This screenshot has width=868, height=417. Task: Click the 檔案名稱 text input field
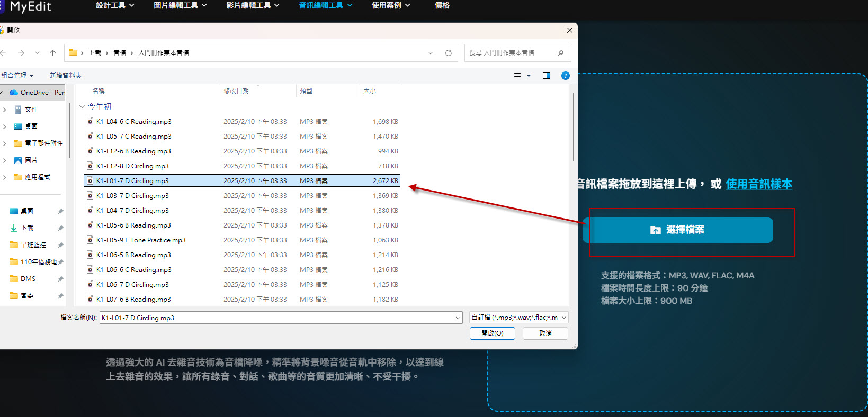click(275, 318)
